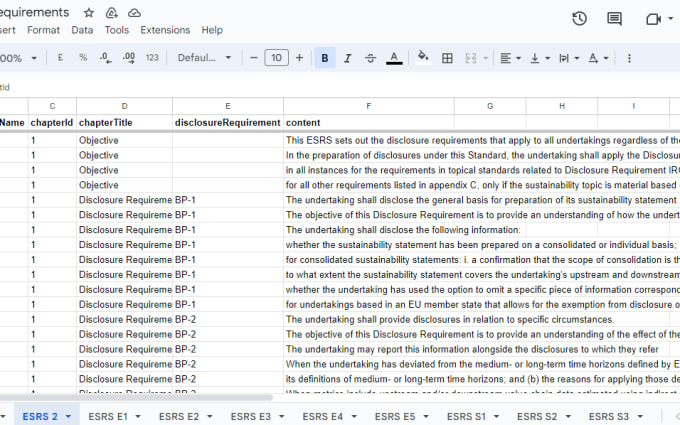680x425 pixels.
Task: Select the first BP-2 cell
Action: coord(228,320)
